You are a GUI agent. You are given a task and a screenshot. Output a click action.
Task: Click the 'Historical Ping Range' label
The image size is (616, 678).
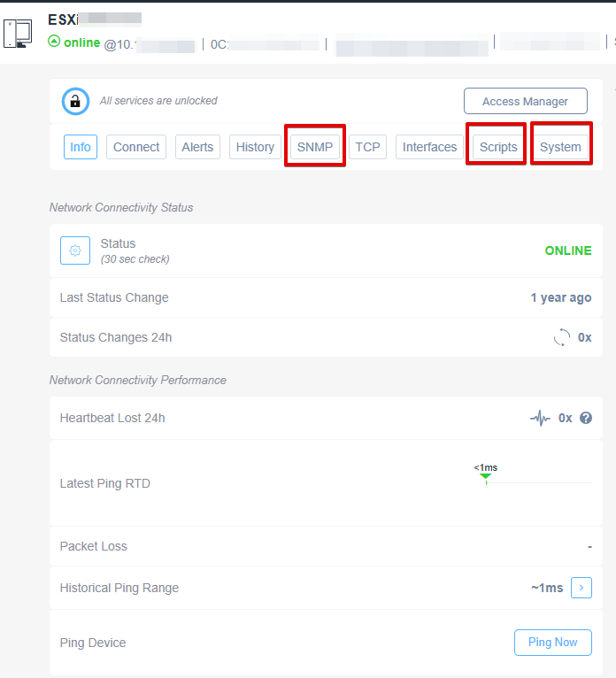(119, 588)
